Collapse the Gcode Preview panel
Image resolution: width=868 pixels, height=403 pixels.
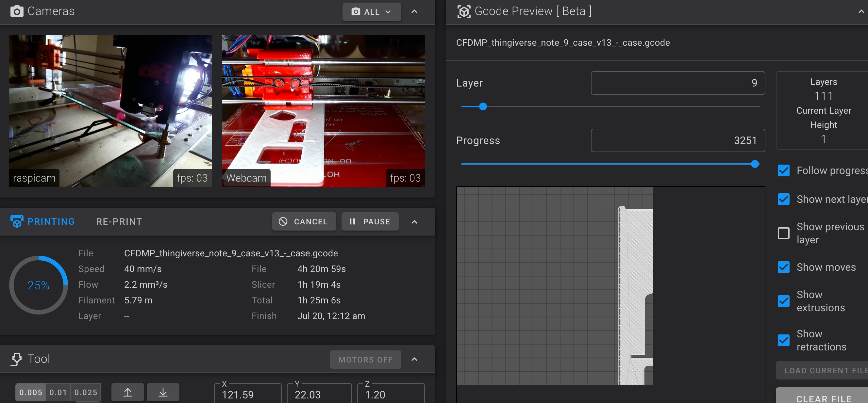(861, 11)
